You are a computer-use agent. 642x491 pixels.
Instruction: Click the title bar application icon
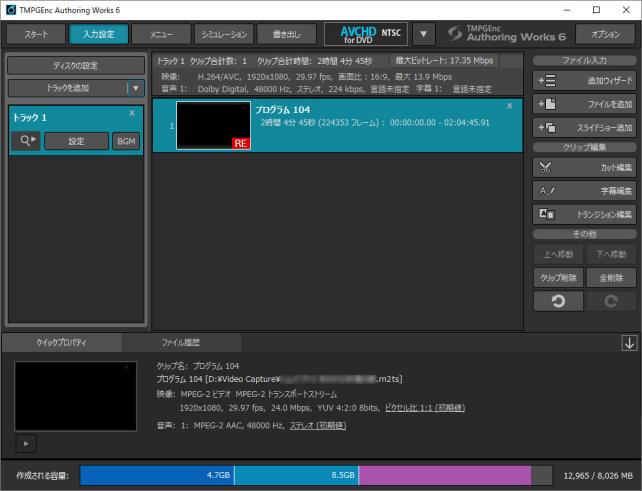11,10
